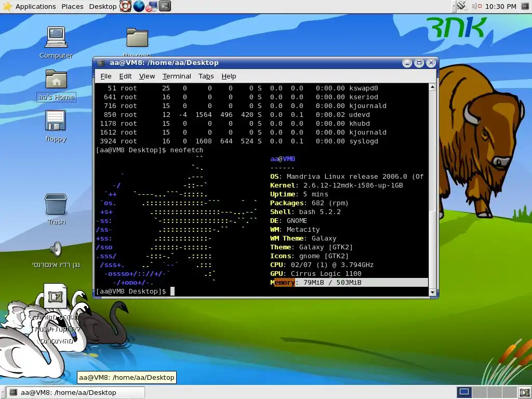Click the WM: Metacity line
The image size is (532, 399).
pyautogui.click(x=295, y=229)
